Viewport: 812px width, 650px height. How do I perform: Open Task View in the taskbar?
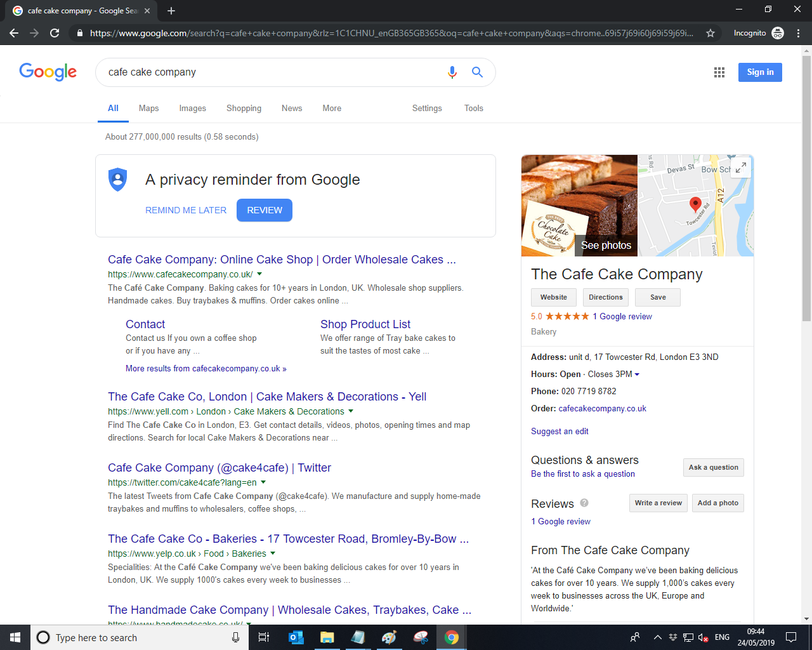pos(264,637)
